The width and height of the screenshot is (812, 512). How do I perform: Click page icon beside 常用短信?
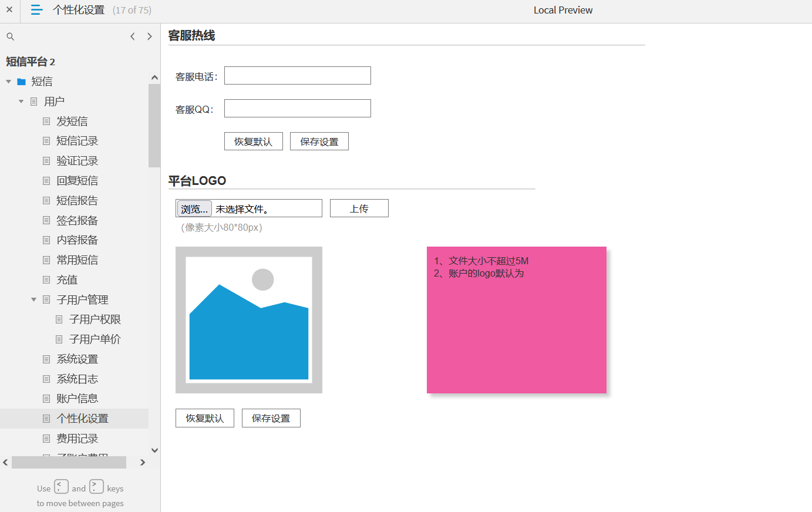[46, 260]
